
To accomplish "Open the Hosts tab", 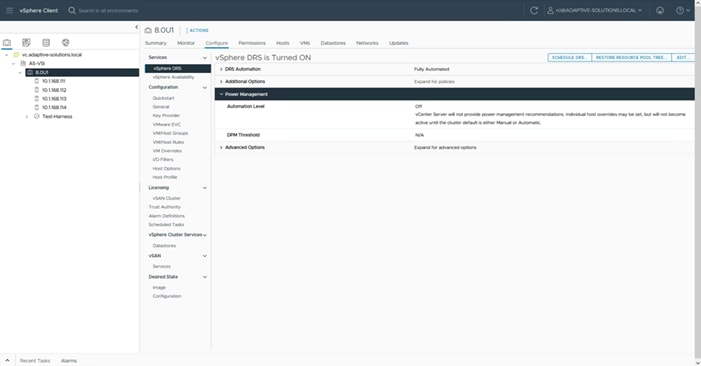I will click(283, 43).
